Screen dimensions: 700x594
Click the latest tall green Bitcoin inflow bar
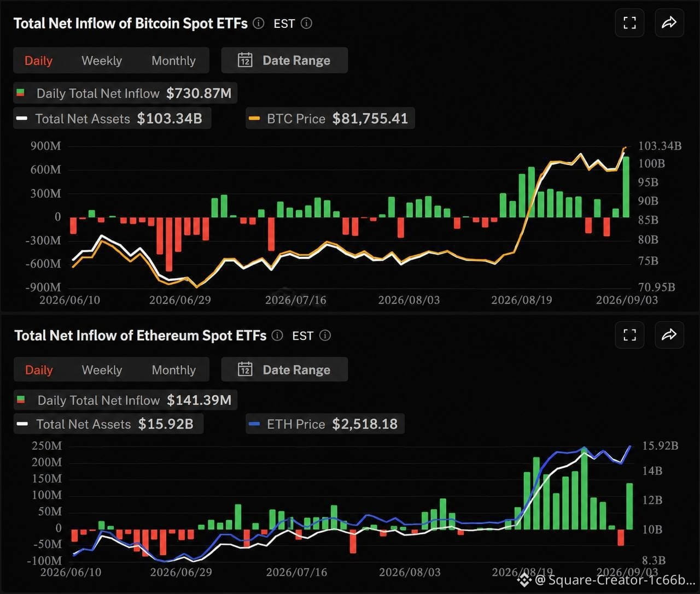(626, 187)
